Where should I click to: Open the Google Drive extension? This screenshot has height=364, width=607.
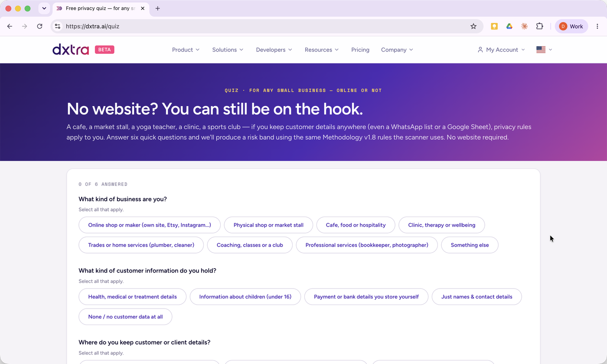pyautogui.click(x=509, y=26)
